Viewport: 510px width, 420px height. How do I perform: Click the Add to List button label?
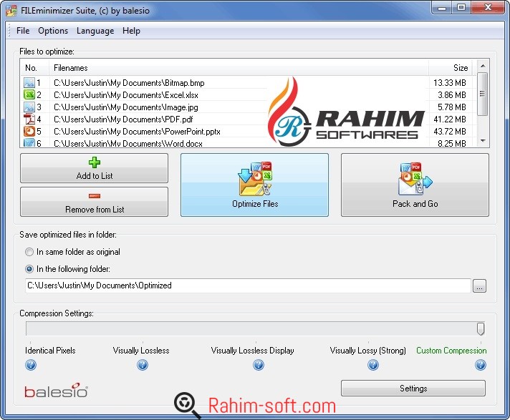pos(95,176)
